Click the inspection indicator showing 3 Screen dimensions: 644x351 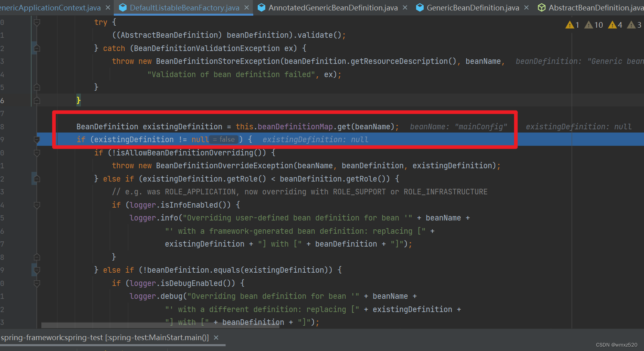coord(634,25)
